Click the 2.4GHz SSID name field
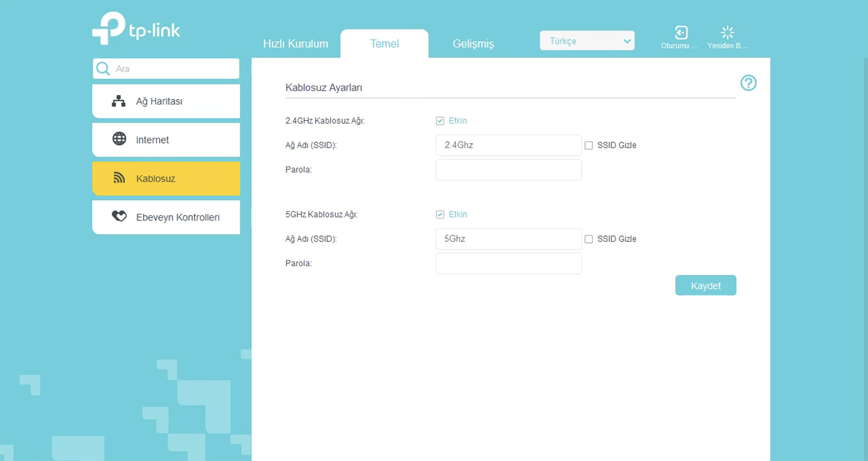Viewport: 868px width, 461px height. point(508,145)
